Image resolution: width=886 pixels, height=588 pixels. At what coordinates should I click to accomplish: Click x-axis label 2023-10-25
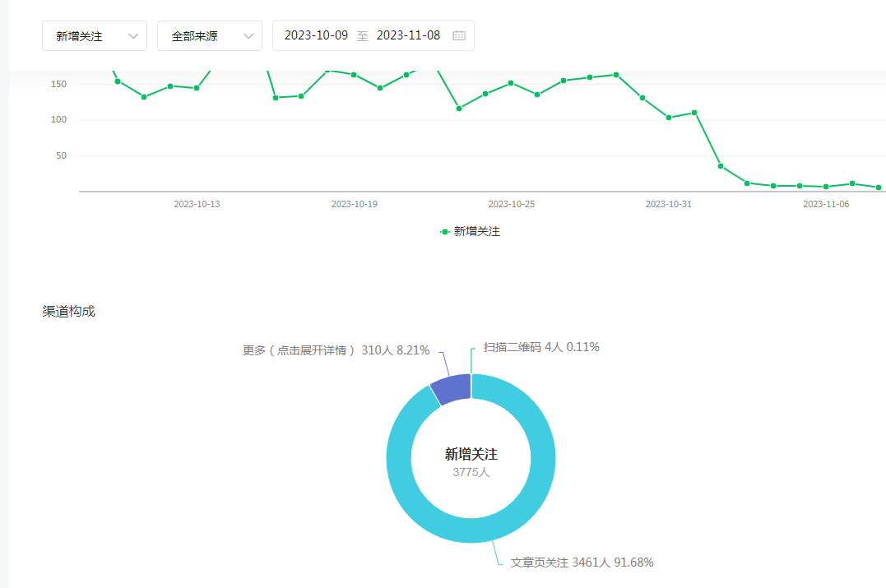pyautogui.click(x=512, y=205)
